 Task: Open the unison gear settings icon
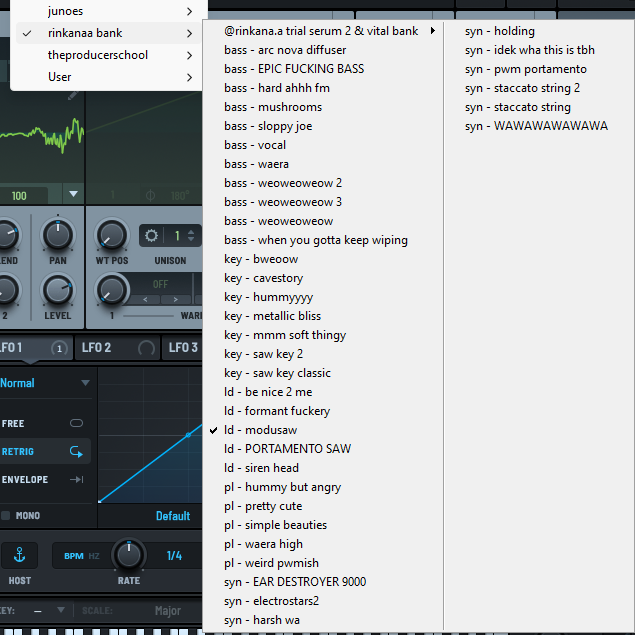(151, 235)
